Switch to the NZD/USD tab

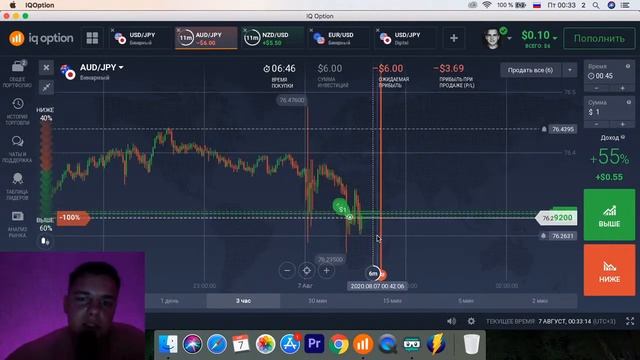coord(272,38)
